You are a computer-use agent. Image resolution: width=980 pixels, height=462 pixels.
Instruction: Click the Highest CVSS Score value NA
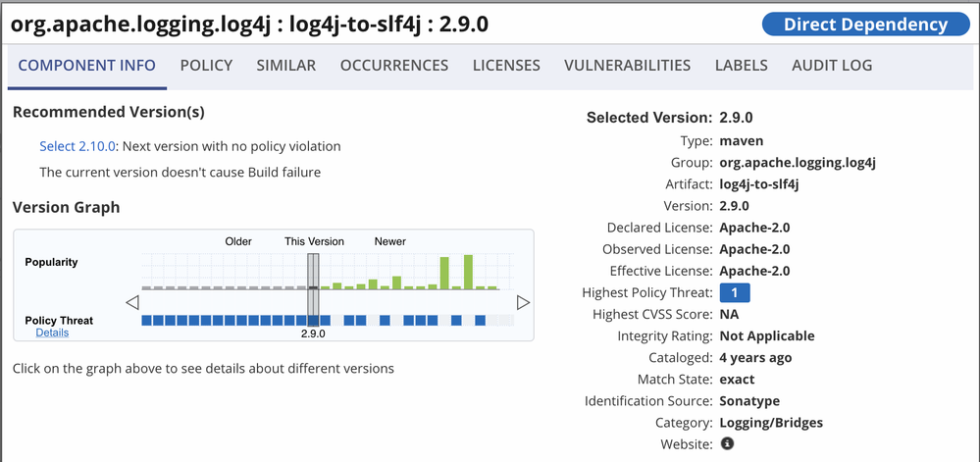(x=730, y=315)
